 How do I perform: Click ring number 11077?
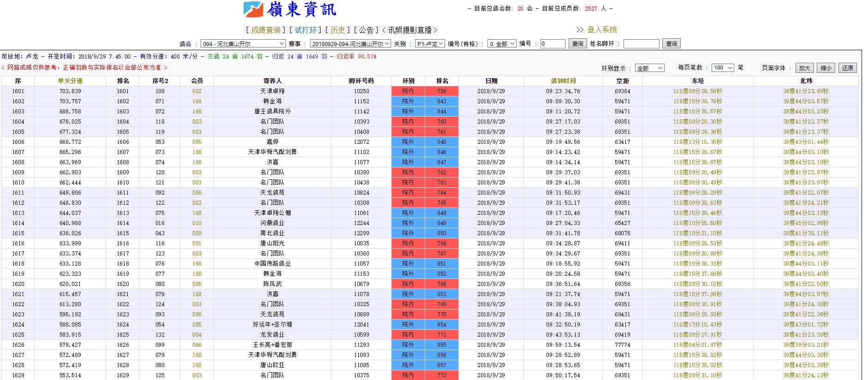click(x=362, y=162)
